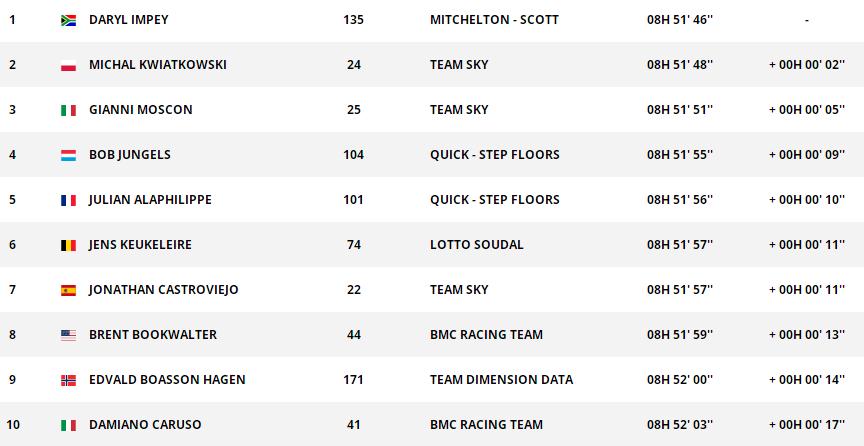Click the Norwegian flag beside Edvald Boasson Hagen

pyautogui.click(x=68, y=380)
